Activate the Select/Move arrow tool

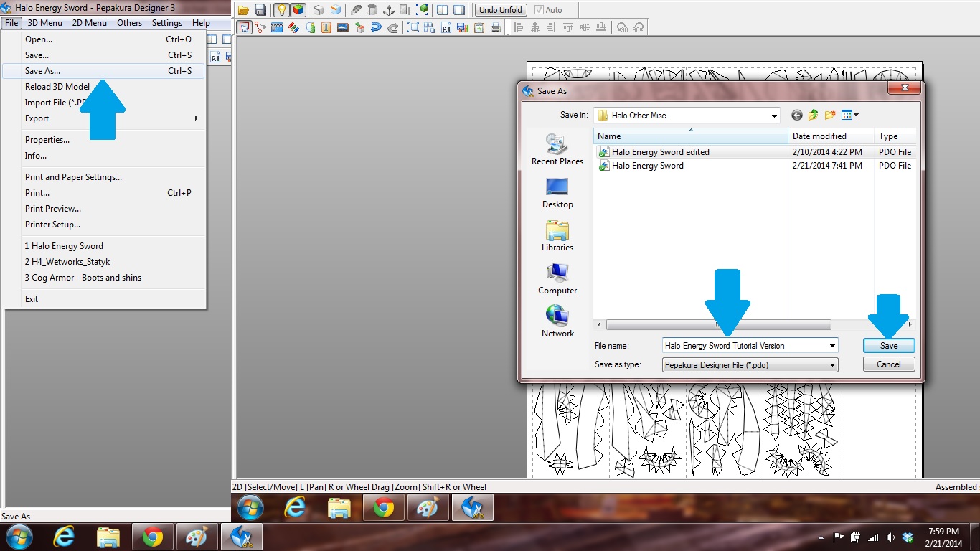245,28
